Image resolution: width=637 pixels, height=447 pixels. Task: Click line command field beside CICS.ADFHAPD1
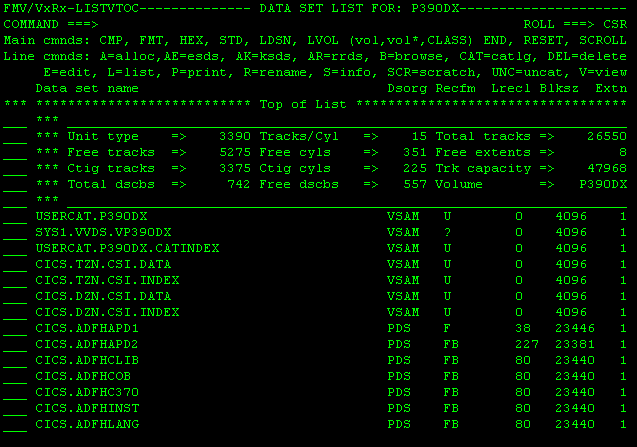(15, 329)
